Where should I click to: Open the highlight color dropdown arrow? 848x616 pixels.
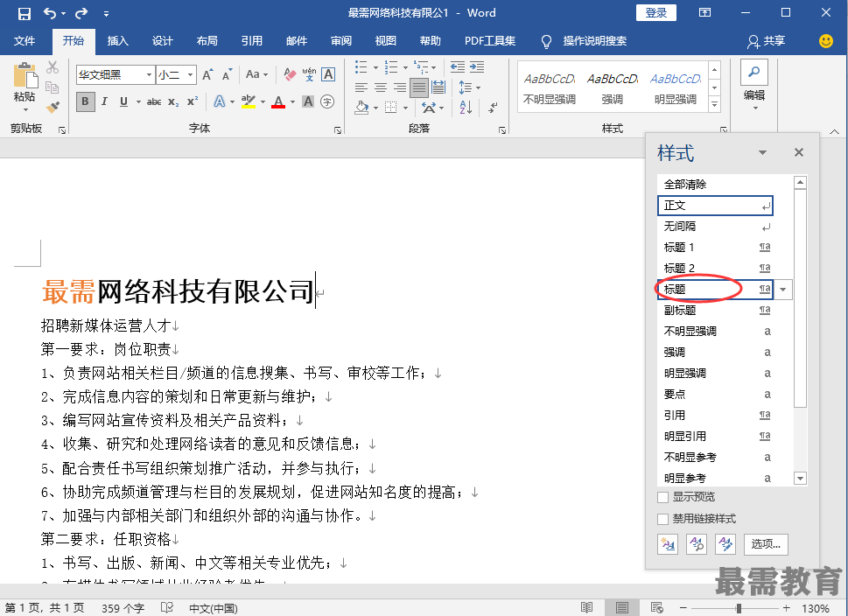click(x=263, y=101)
